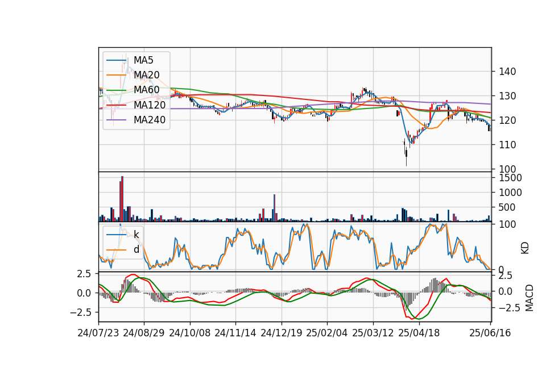This screenshot has height=392, width=546.
Task: Click the purple MA240 legend line sample
Action: pyautogui.click(x=116, y=120)
